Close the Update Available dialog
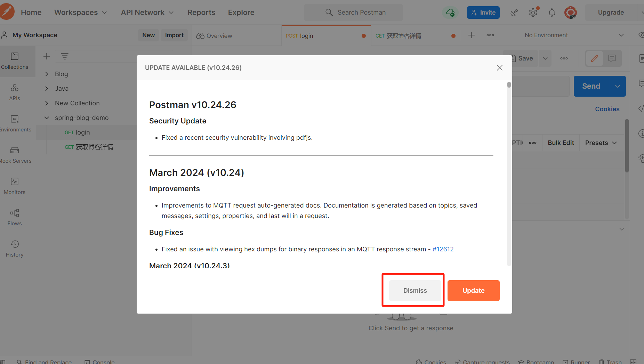This screenshot has width=644, height=364. click(x=500, y=68)
